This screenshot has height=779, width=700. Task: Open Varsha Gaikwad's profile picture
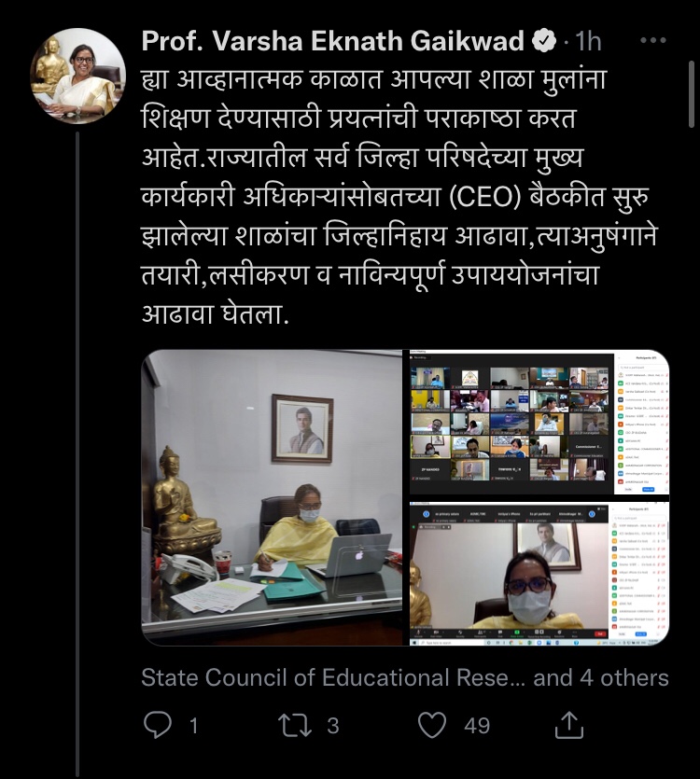[x=77, y=76]
